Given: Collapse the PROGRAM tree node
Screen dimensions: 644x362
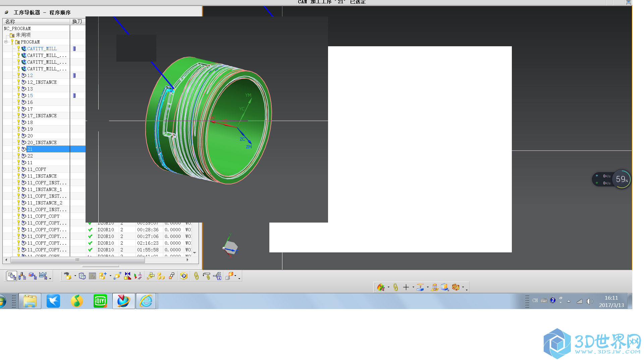Looking at the screenshot, I should [6, 42].
